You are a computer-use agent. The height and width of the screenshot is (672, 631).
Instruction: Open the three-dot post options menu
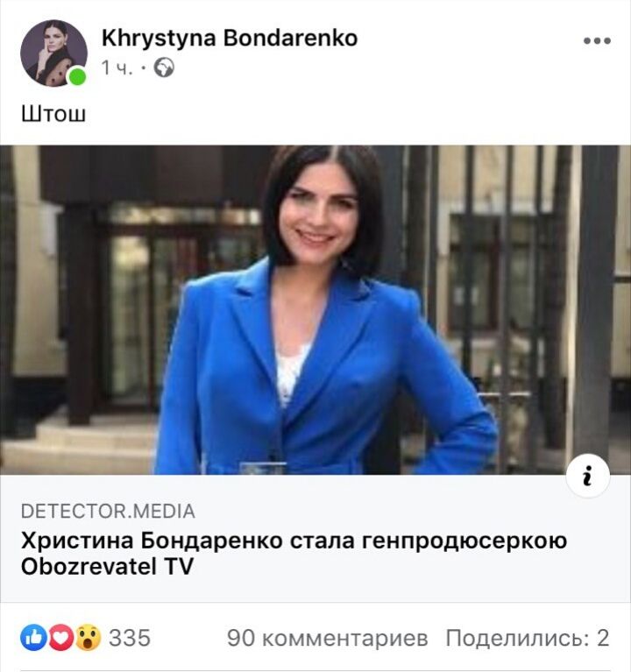(x=597, y=40)
